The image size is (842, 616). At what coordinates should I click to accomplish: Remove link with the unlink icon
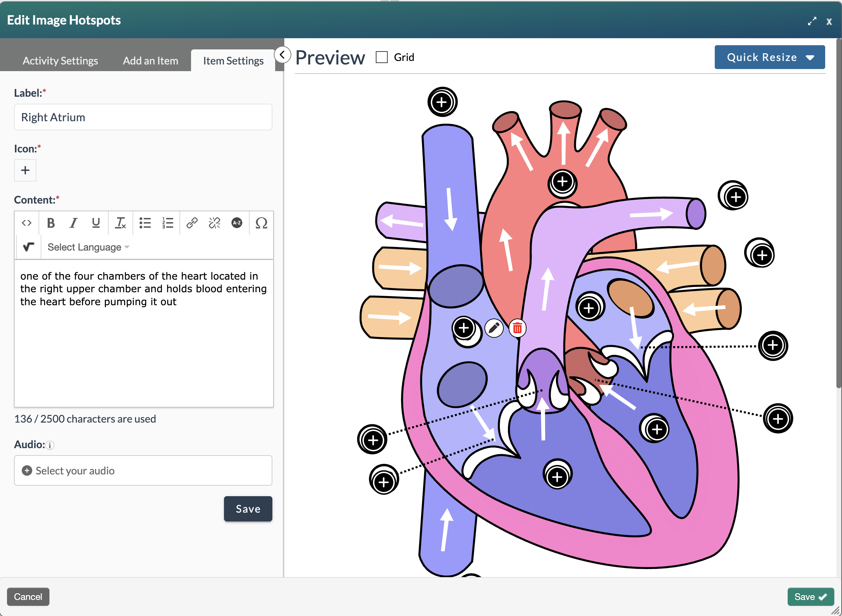215,223
